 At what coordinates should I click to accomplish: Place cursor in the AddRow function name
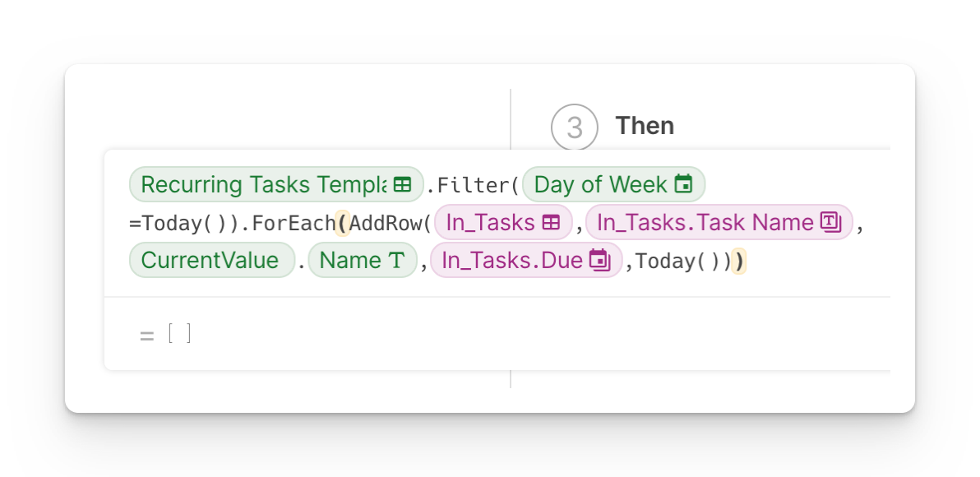385,224
